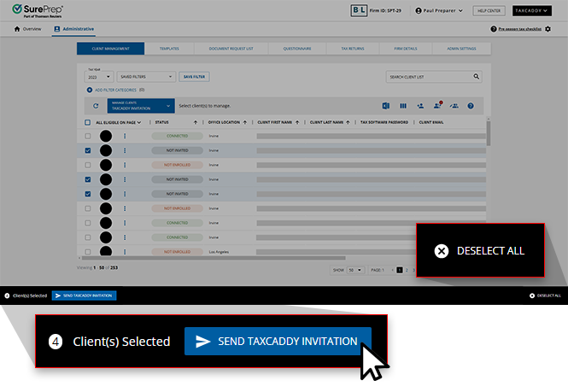
Task: Add filter categories plus icon
Action: [x=90, y=90]
